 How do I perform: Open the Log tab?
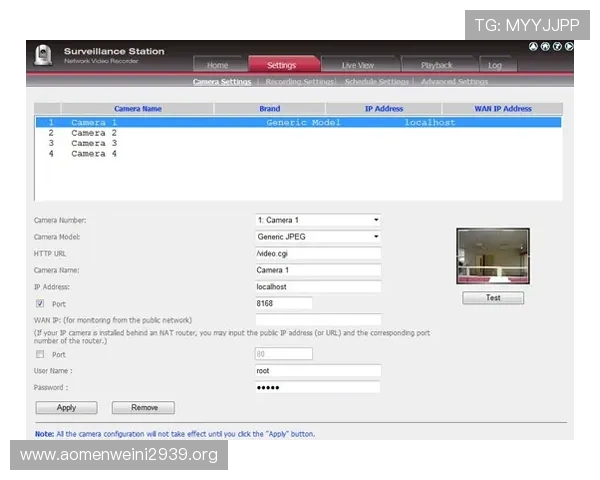pos(495,65)
